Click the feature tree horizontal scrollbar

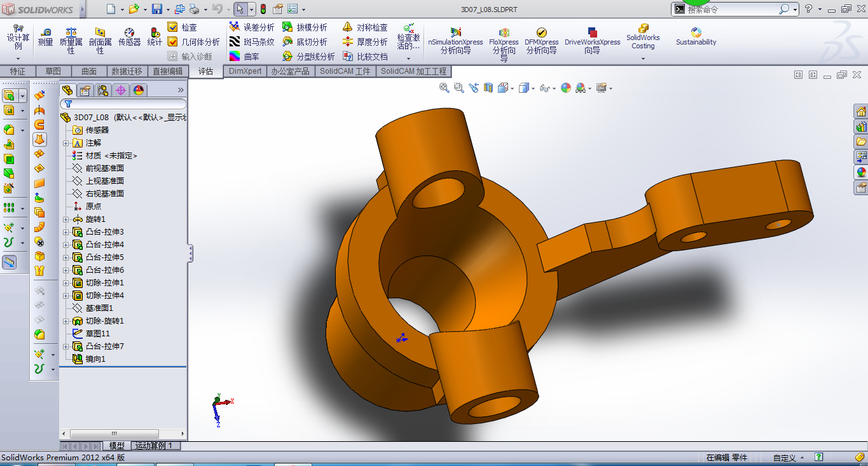point(114,434)
